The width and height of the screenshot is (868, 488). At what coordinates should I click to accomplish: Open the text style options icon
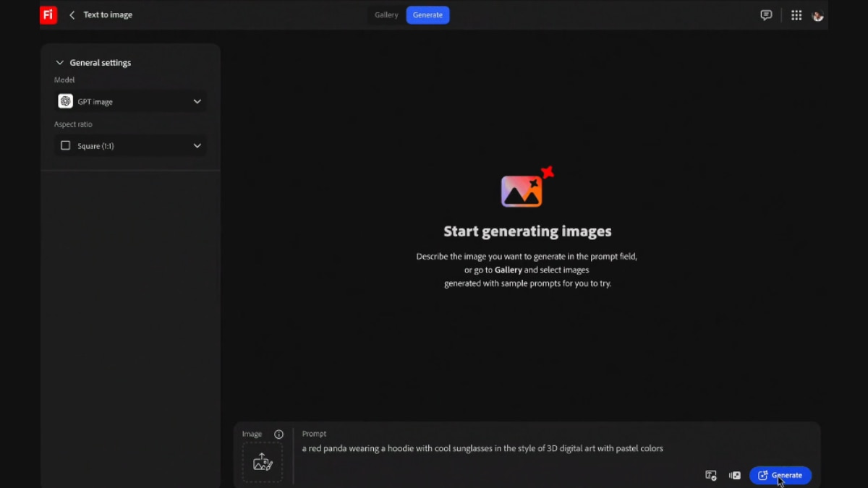pyautogui.click(x=711, y=475)
